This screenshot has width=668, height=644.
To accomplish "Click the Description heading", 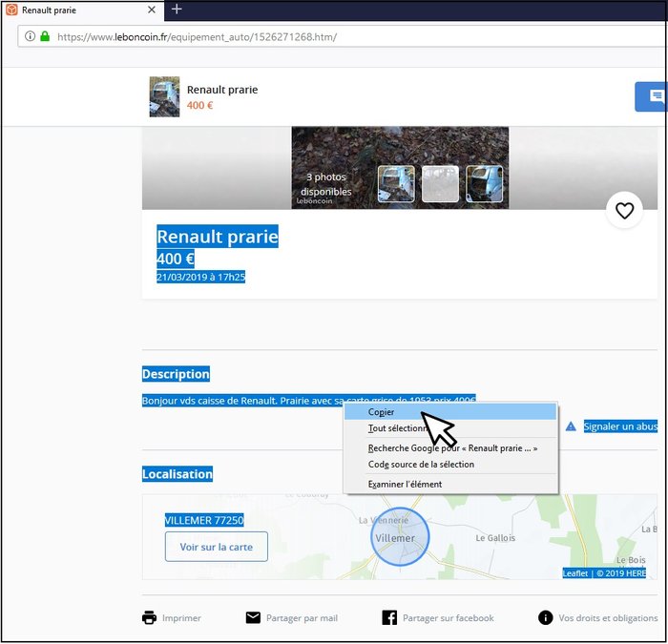I will tap(176, 374).
